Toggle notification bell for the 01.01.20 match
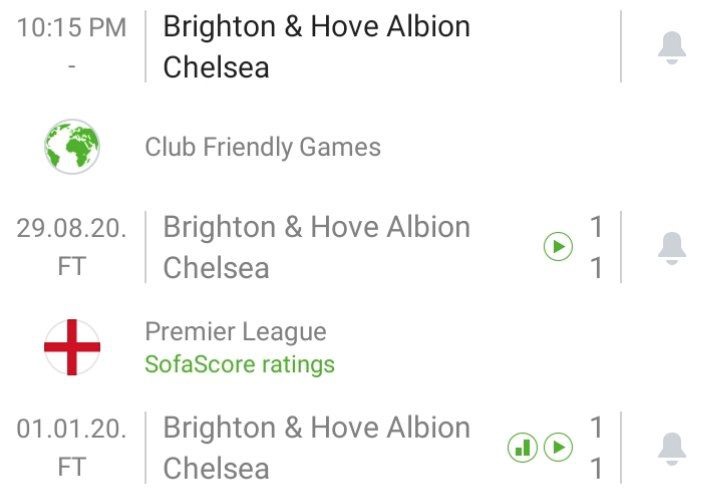Viewport: 720px width, 503px height. 672,447
